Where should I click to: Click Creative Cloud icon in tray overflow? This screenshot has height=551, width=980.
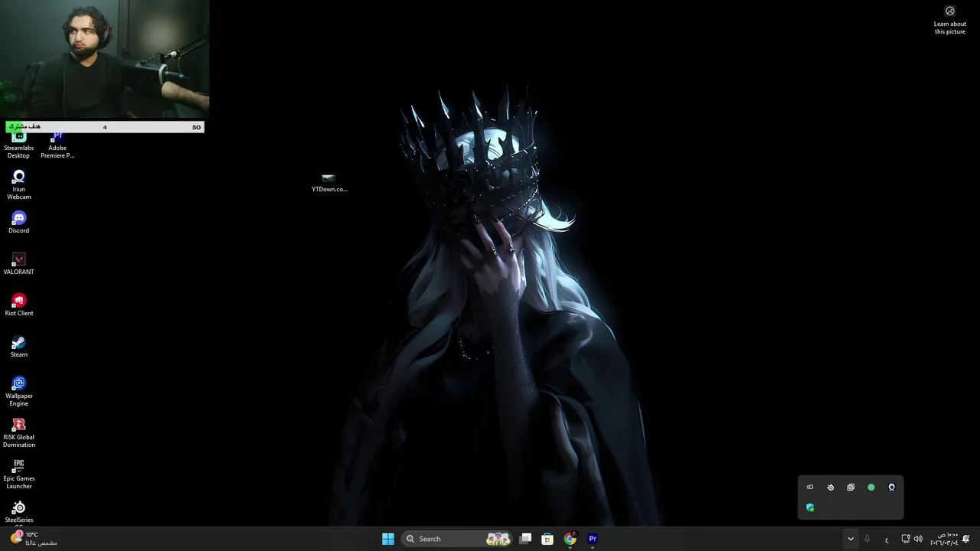tap(810, 487)
